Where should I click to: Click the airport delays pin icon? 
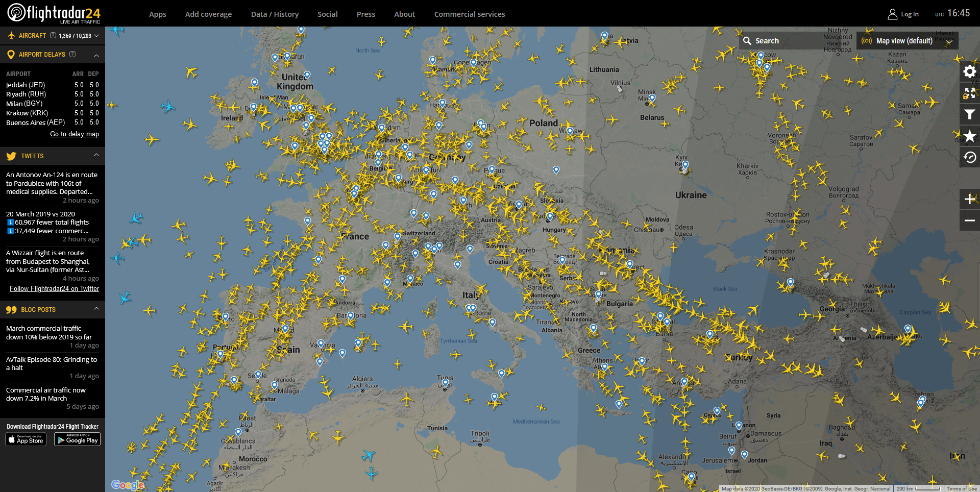(11, 55)
